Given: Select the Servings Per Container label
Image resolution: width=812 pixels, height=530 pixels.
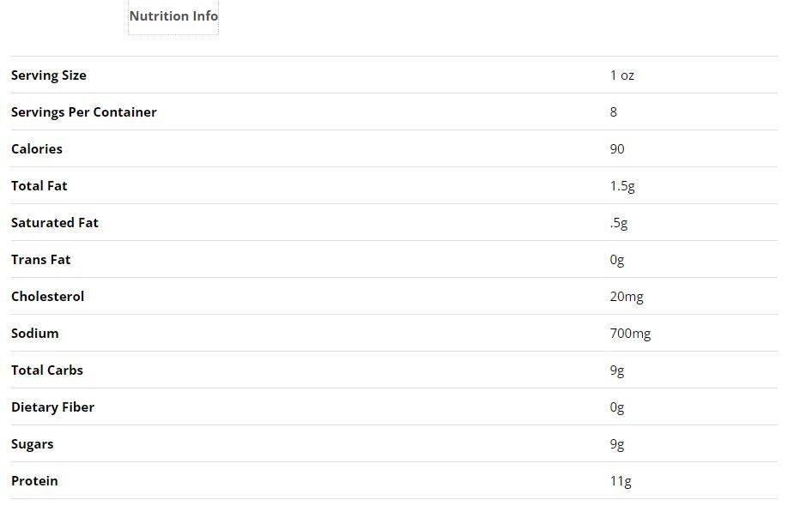Looking at the screenshot, I should (x=84, y=112).
